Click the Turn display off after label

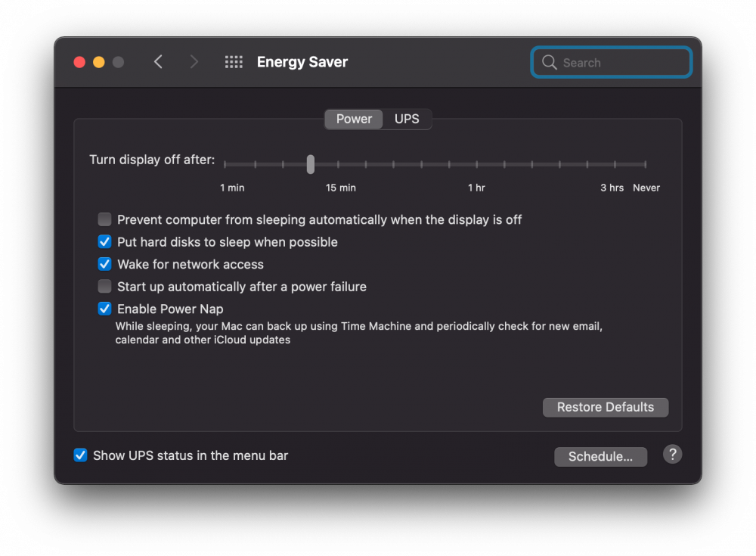point(152,160)
